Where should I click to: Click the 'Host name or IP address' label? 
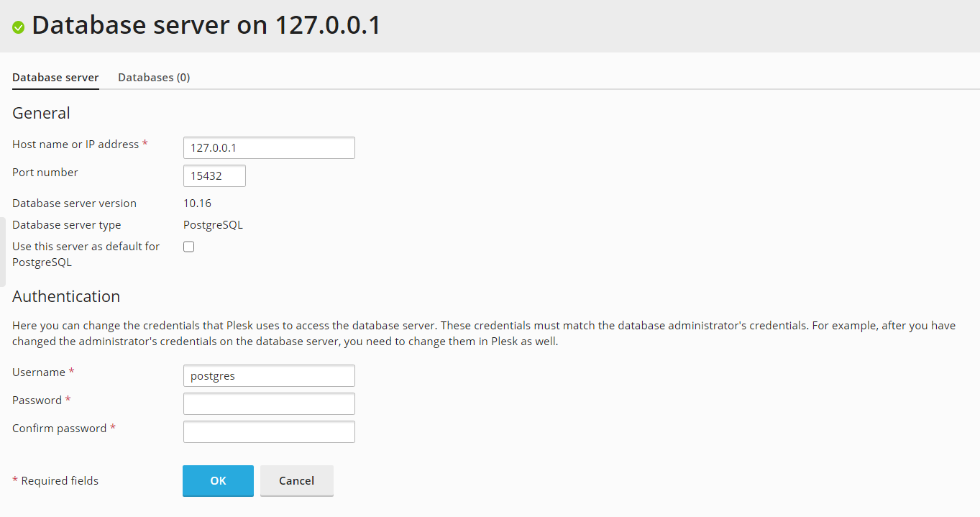(x=75, y=145)
